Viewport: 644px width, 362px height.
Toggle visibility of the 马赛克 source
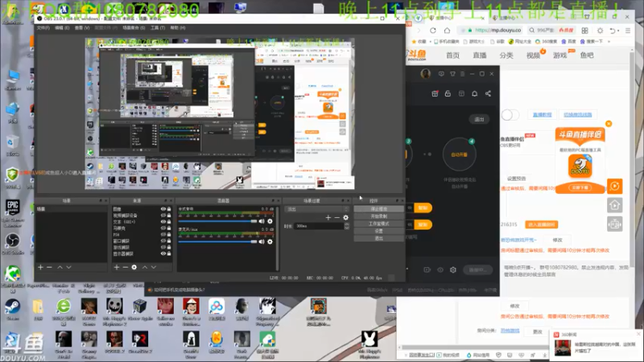point(163,228)
